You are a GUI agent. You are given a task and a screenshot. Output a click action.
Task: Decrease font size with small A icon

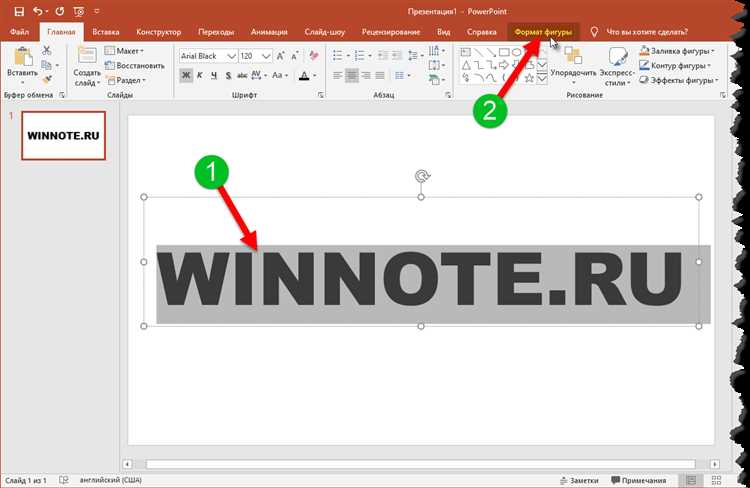295,56
